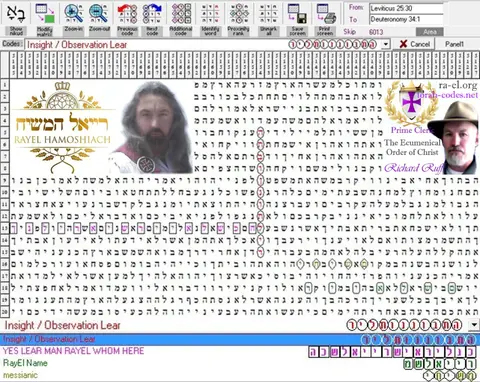The width and height of the screenshot is (480, 382).
Task: Expand the dropdown arrow below the matrix
Action: coord(474,325)
